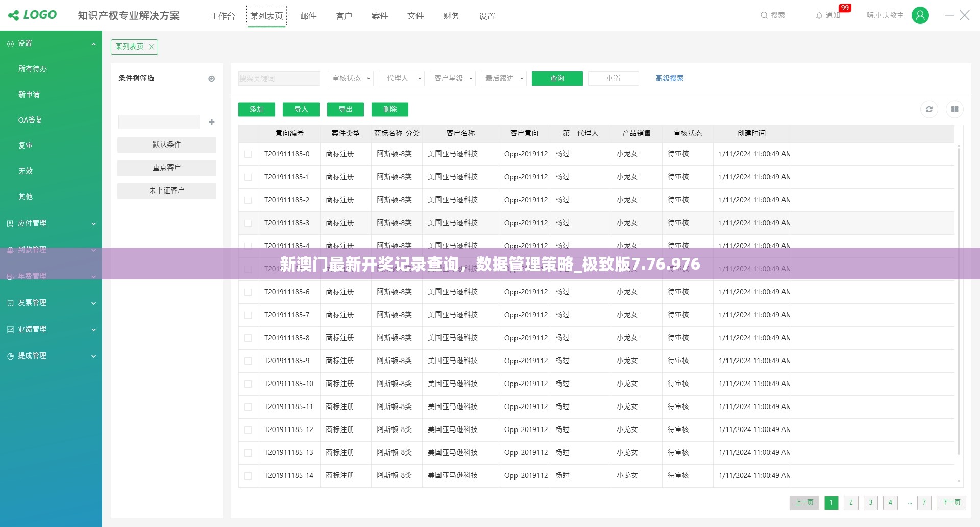Click the 设置 gear icon in sidebar
This screenshot has width=980, height=527.
[10, 44]
